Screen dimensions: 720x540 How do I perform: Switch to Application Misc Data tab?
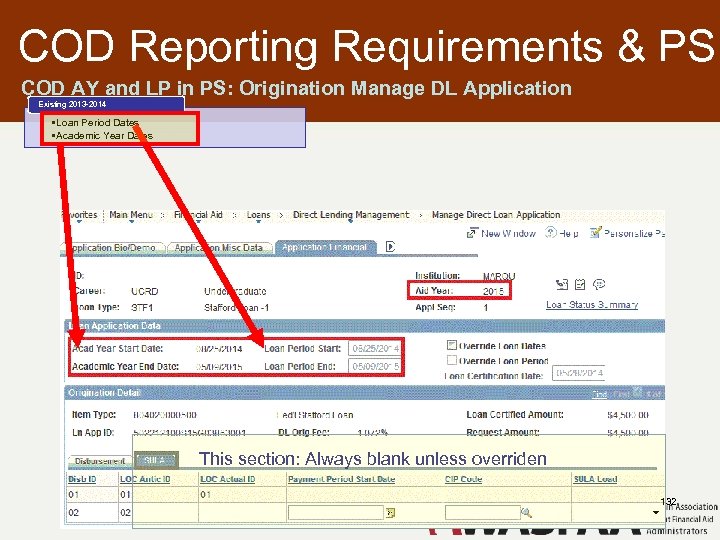(x=219, y=248)
